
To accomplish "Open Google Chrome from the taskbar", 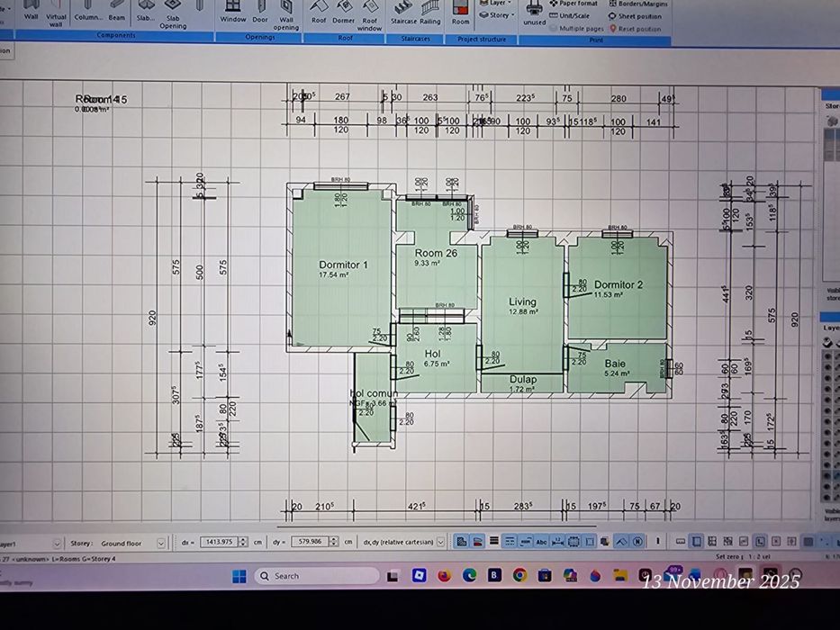I will tap(519, 575).
